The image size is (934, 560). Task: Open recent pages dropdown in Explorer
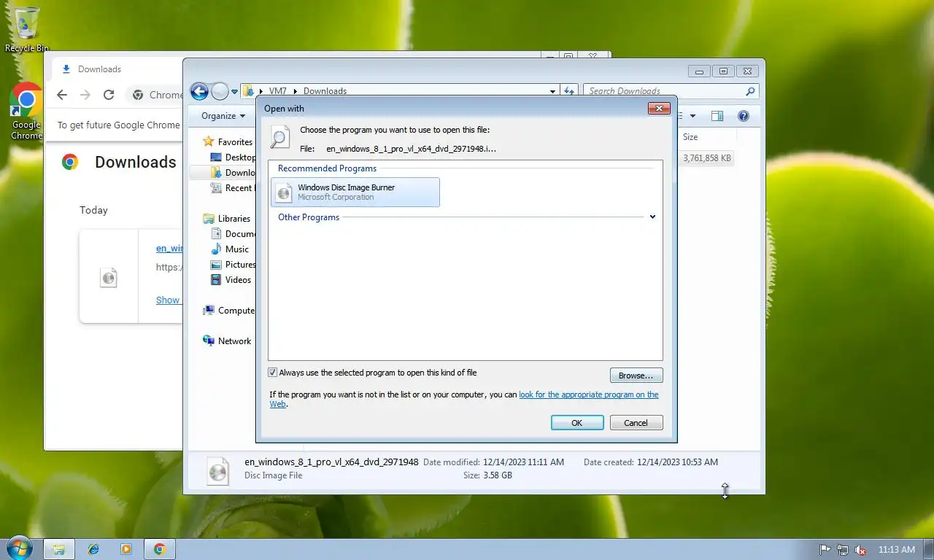[235, 92]
